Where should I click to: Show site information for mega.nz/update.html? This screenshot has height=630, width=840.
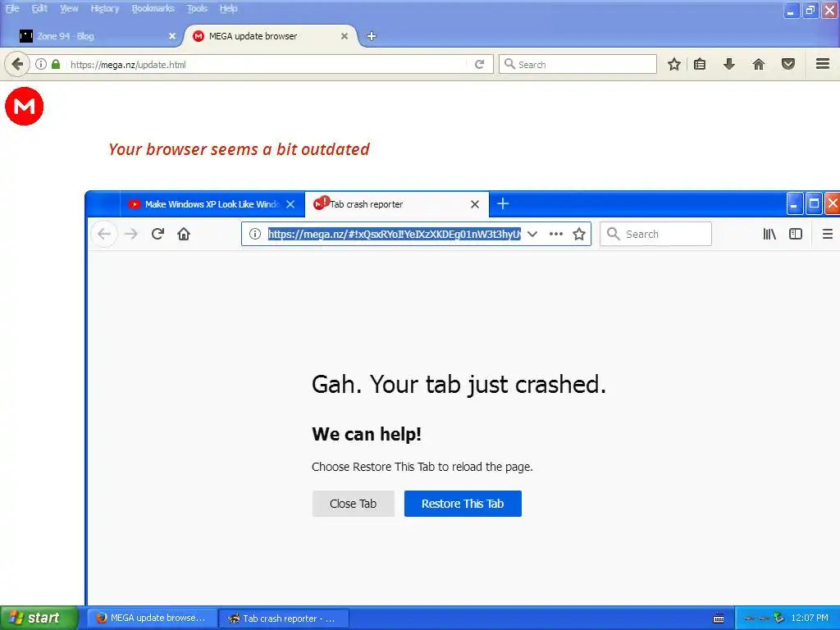coord(41,64)
